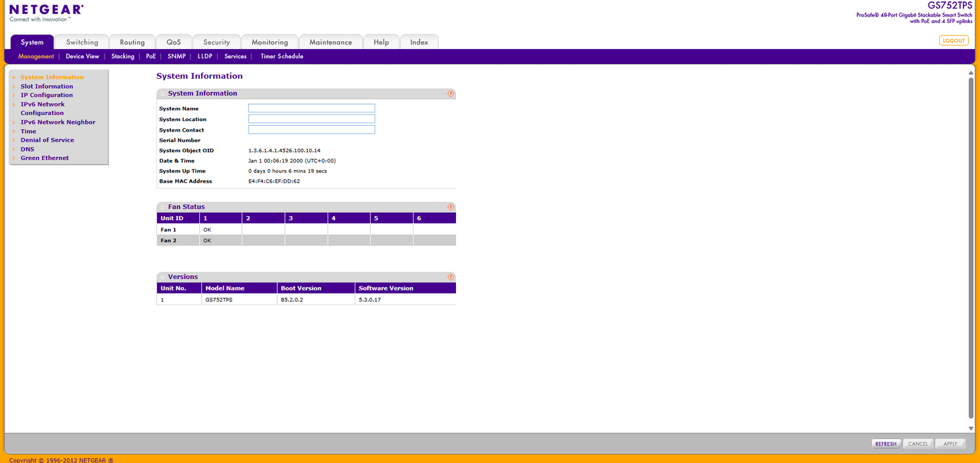Click the Date & Time value
The height and width of the screenshot is (463, 980).
(292, 161)
